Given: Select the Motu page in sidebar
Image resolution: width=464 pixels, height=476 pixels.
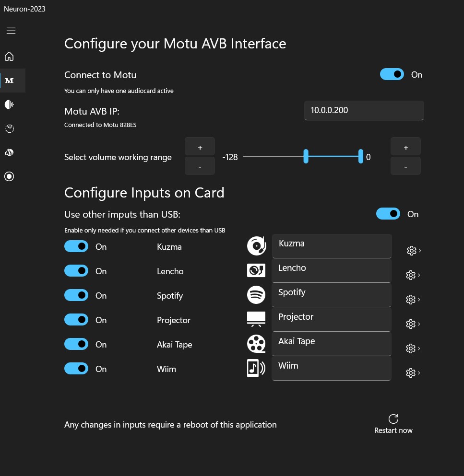Looking at the screenshot, I should coord(9,81).
